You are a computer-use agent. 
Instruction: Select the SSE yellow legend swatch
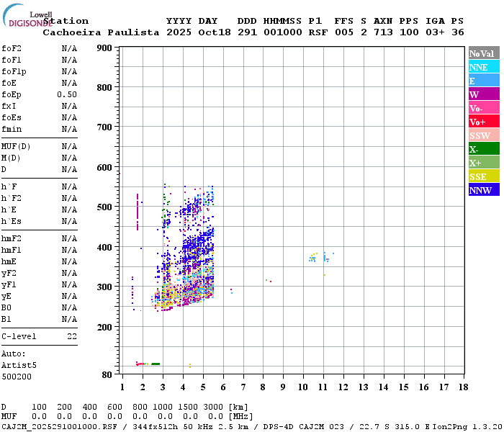pyautogui.click(x=484, y=176)
